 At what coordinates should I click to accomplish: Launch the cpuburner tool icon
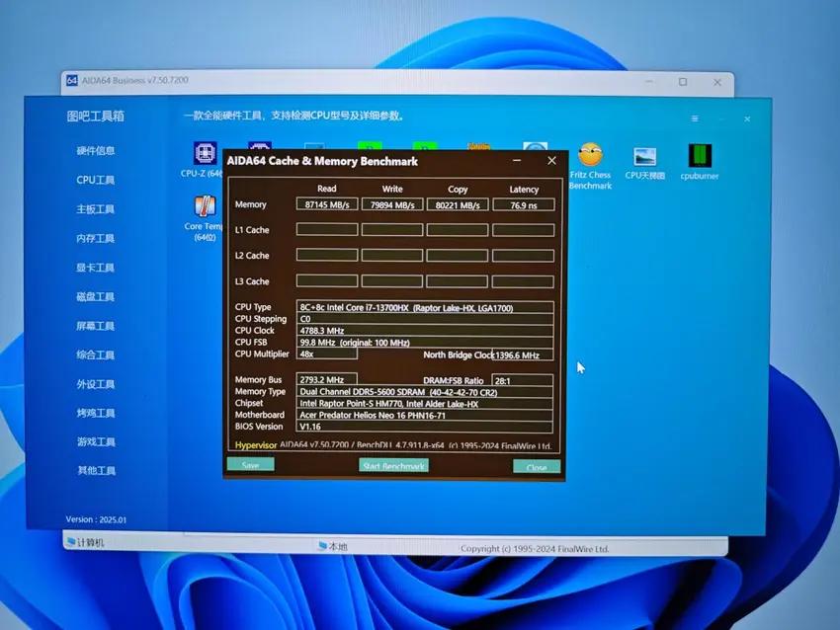coord(699,156)
